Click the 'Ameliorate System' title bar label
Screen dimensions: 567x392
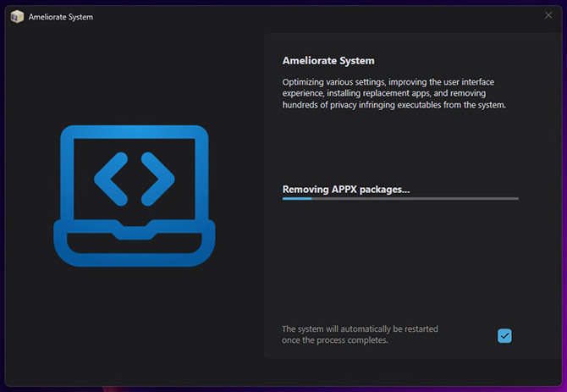tap(61, 17)
